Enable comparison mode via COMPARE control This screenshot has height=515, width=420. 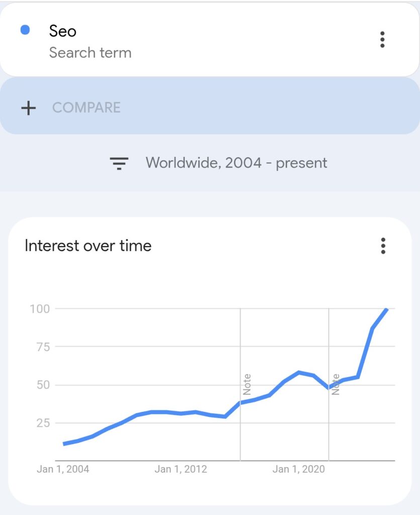point(85,107)
